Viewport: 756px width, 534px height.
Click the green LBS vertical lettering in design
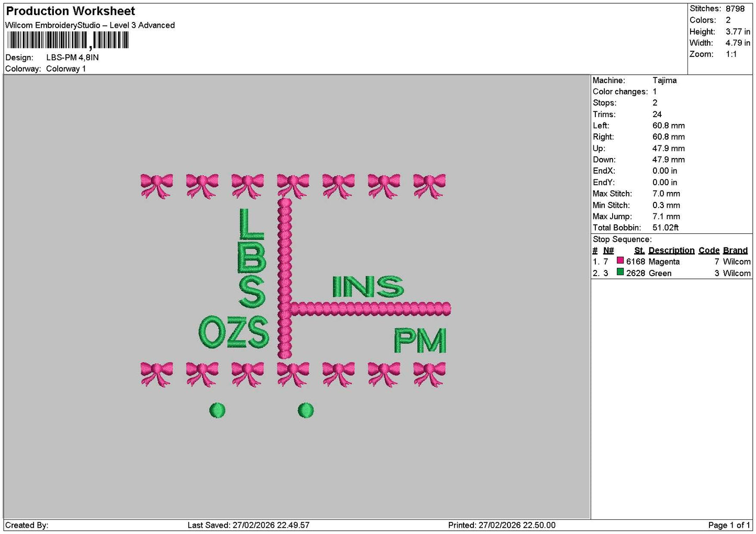tap(252, 258)
